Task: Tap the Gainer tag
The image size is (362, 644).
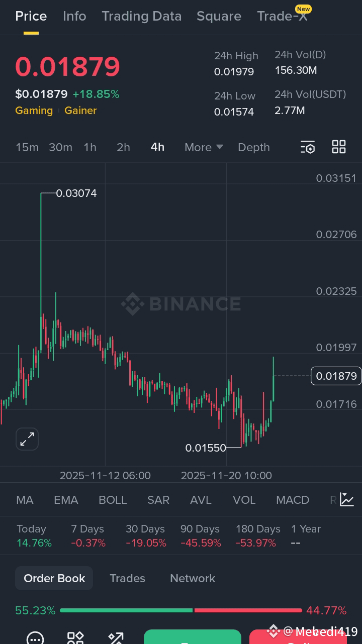Action: [x=80, y=111]
